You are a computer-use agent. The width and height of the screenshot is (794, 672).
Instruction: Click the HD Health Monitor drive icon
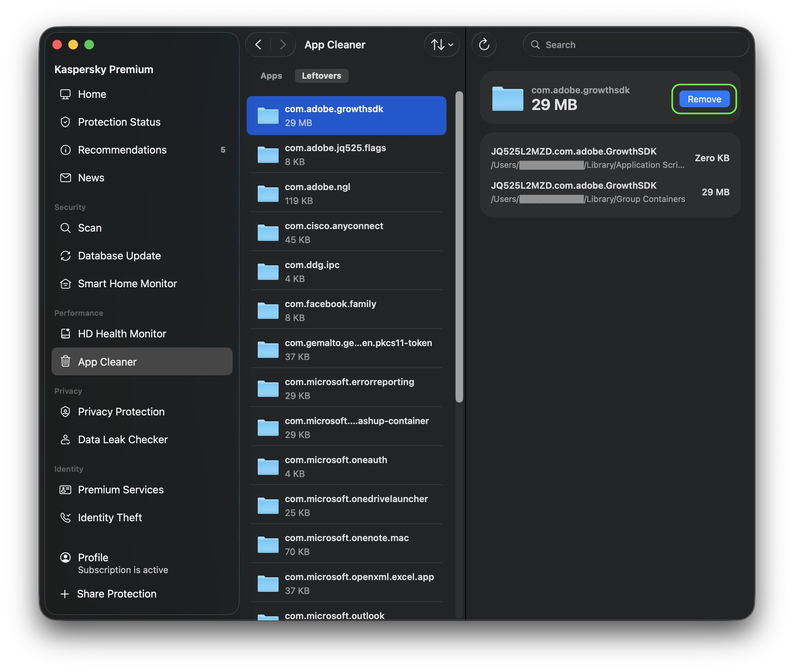(65, 334)
